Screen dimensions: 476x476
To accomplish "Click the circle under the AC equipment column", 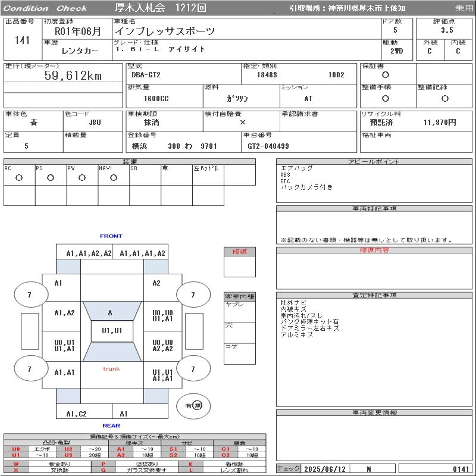I will [19, 178].
